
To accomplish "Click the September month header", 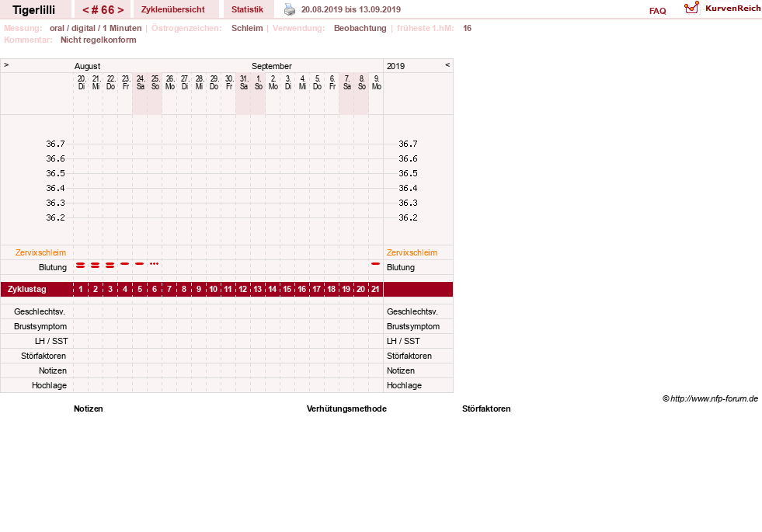I will (x=272, y=66).
